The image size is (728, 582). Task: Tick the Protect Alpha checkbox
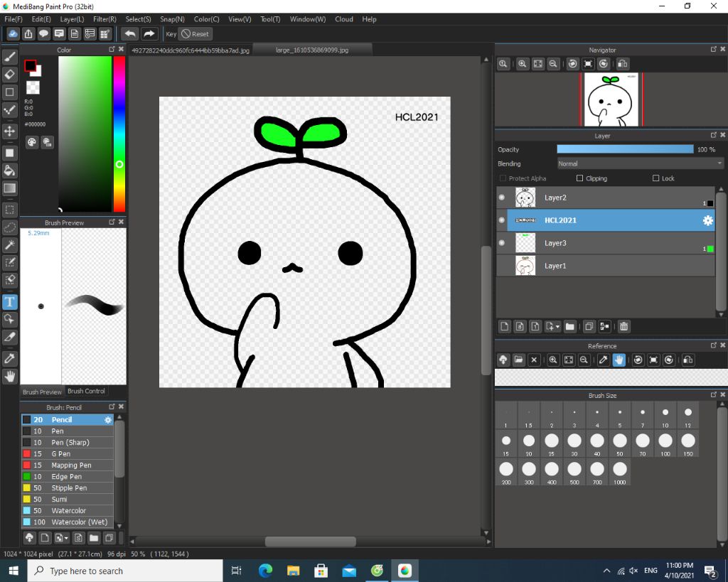tap(503, 178)
